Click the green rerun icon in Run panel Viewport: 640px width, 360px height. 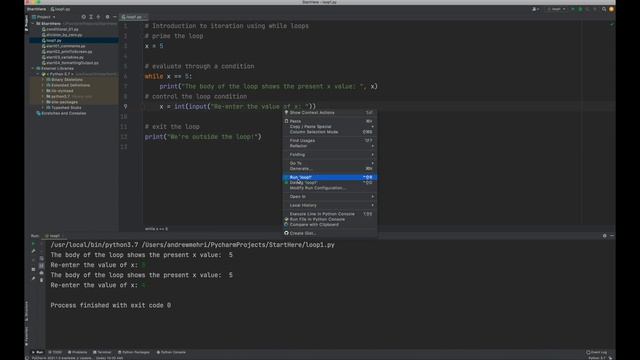click(x=33, y=244)
